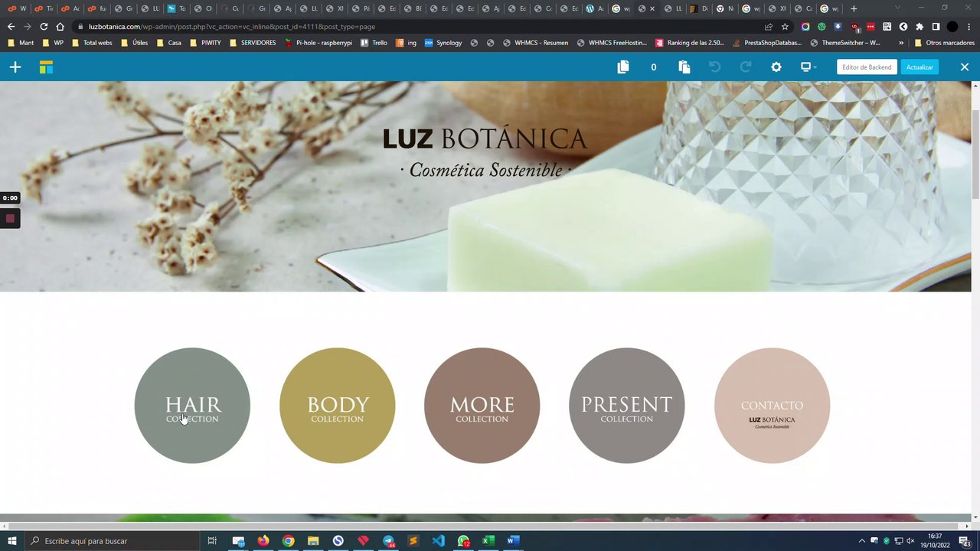Image resolution: width=980 pixels, height=551 pixels.
Task: Open Chrome profile avatar
Action: [x=952, y=26]
